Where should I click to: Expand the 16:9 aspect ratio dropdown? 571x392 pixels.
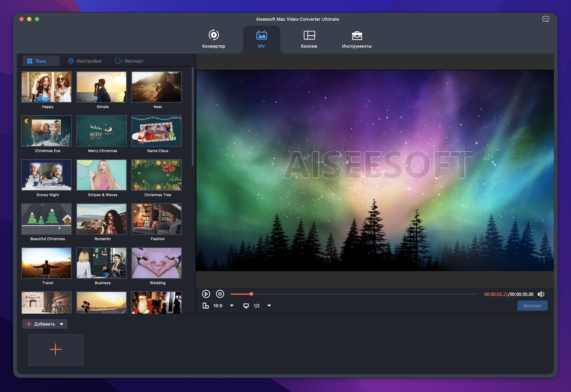(232, 306)
